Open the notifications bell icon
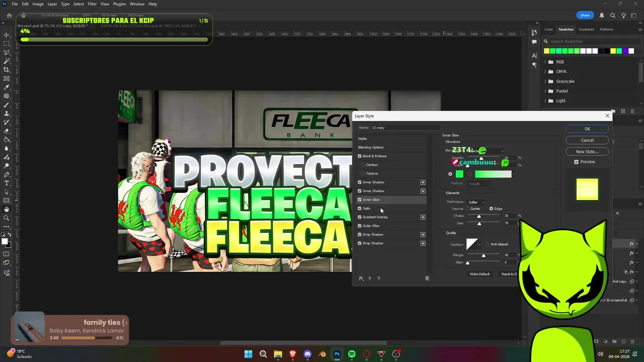The height and width of the screenshot is (362, 644). click(602, 16)
